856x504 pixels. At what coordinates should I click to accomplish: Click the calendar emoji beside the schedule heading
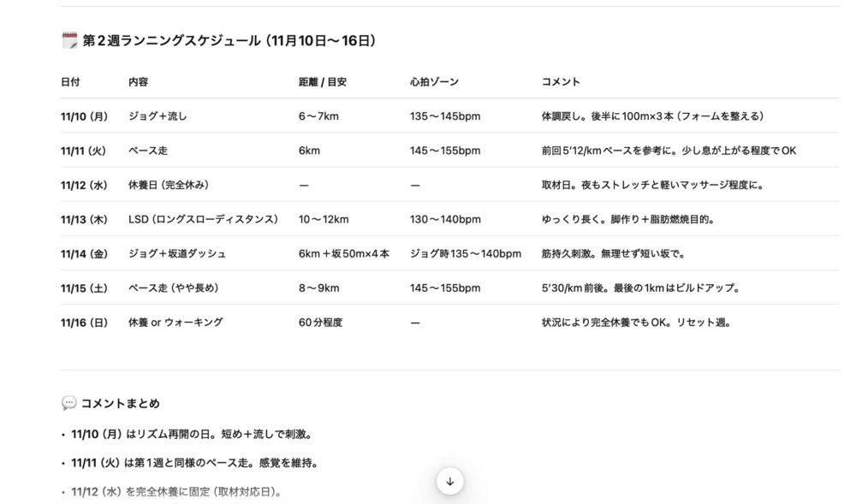coord(70,40)
